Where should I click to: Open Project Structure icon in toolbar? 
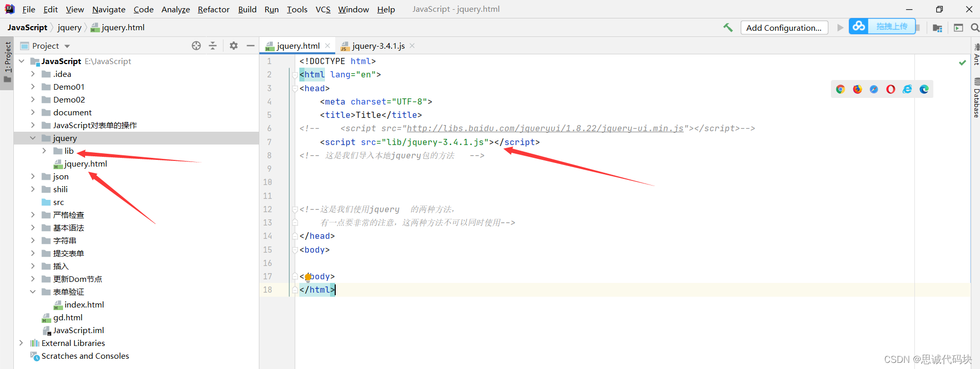(937, 28)
